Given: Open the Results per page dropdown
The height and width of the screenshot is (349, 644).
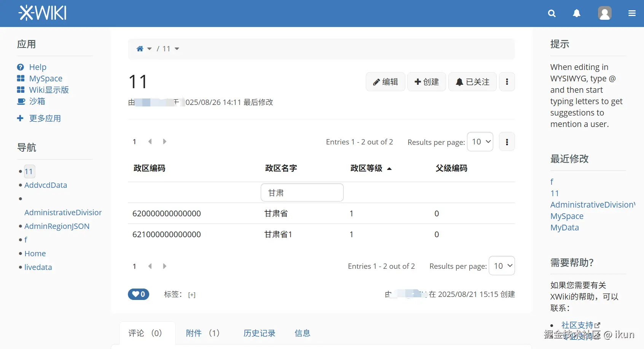Looking at the screenshot, I should pos(480,141).
